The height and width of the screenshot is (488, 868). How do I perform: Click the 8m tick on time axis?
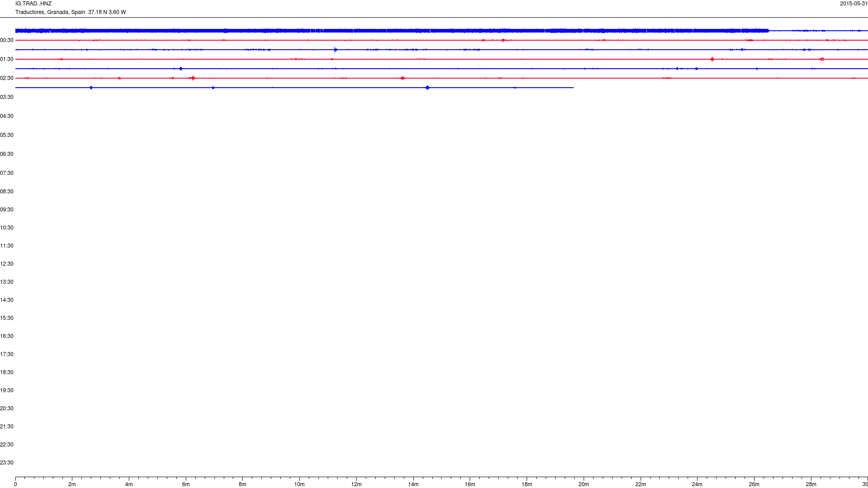tap(243, 484)
